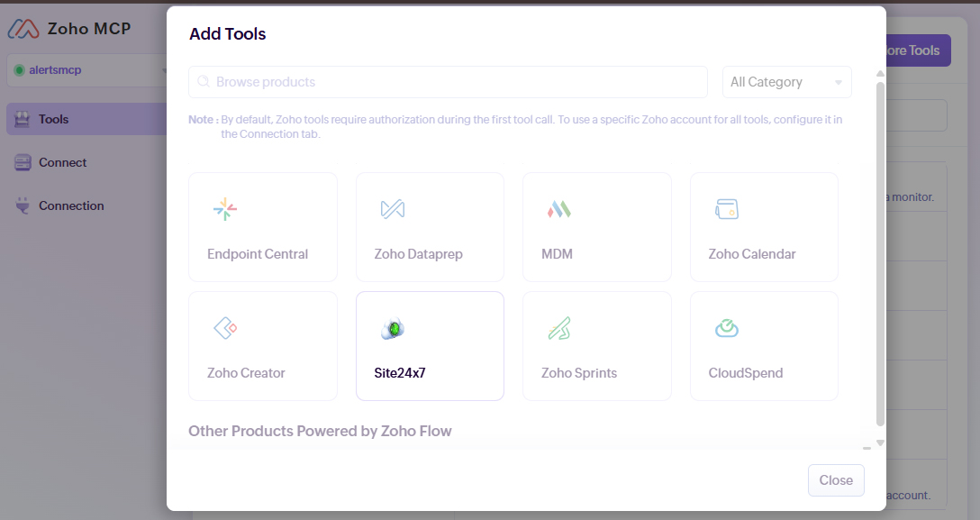Click the Endpoint Central product icon
This screenshot has width=980, height=520.
[225, 210]
